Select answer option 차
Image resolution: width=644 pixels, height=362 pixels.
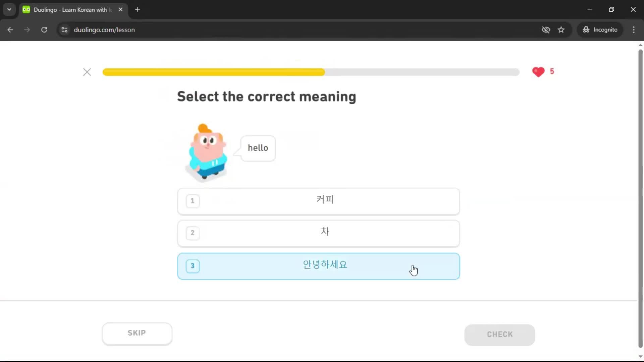tap(318, 233)
